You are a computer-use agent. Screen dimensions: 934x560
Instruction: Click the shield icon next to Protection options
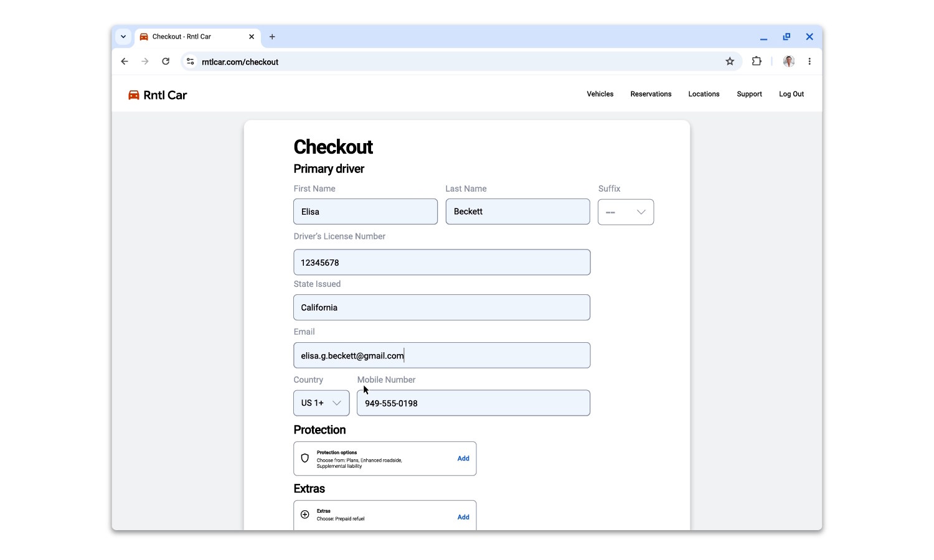(x=304, y=458)
